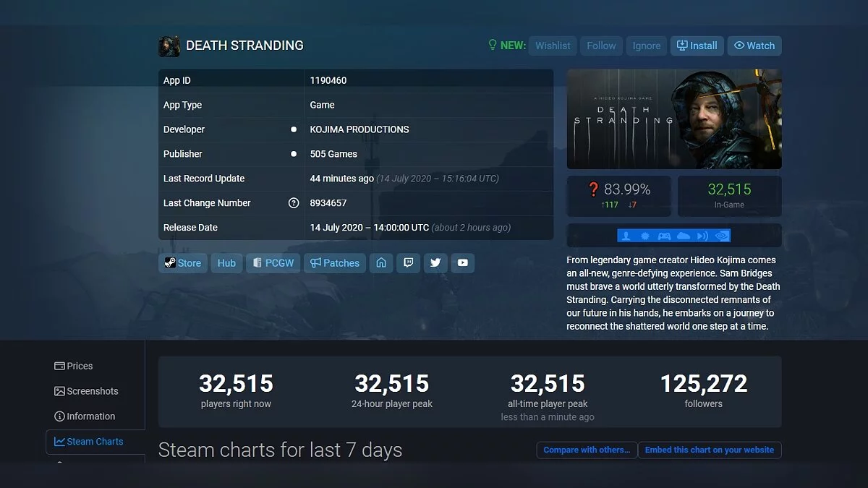Viewport: 868px width, 488px height.
Task: Click the homepage house icon
Action: (x=381, y=263)
